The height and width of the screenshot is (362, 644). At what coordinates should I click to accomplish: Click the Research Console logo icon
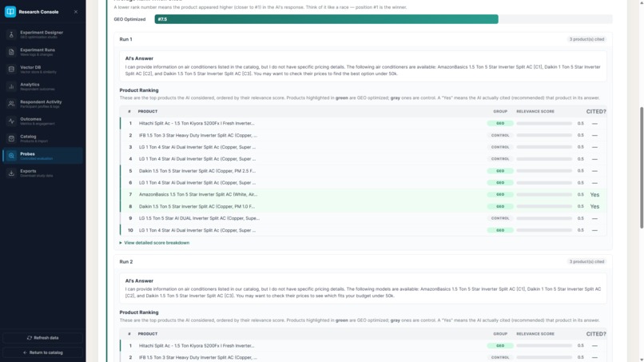pos(10,11)
